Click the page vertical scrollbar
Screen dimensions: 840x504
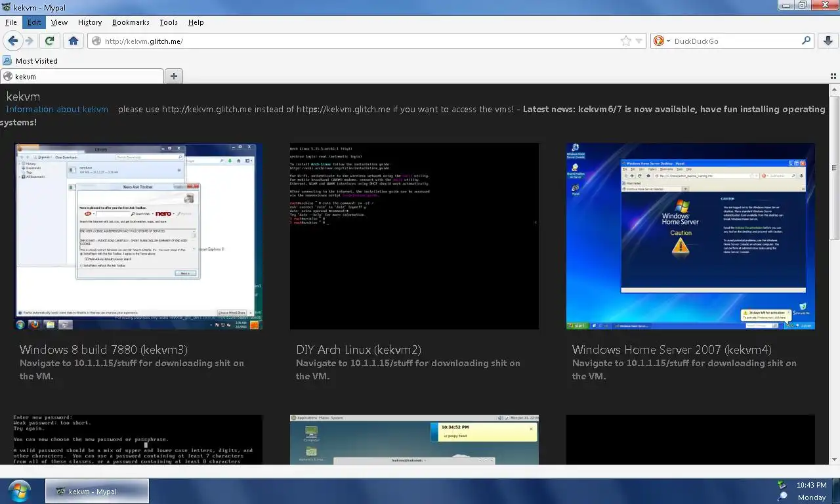pos(834,167)
